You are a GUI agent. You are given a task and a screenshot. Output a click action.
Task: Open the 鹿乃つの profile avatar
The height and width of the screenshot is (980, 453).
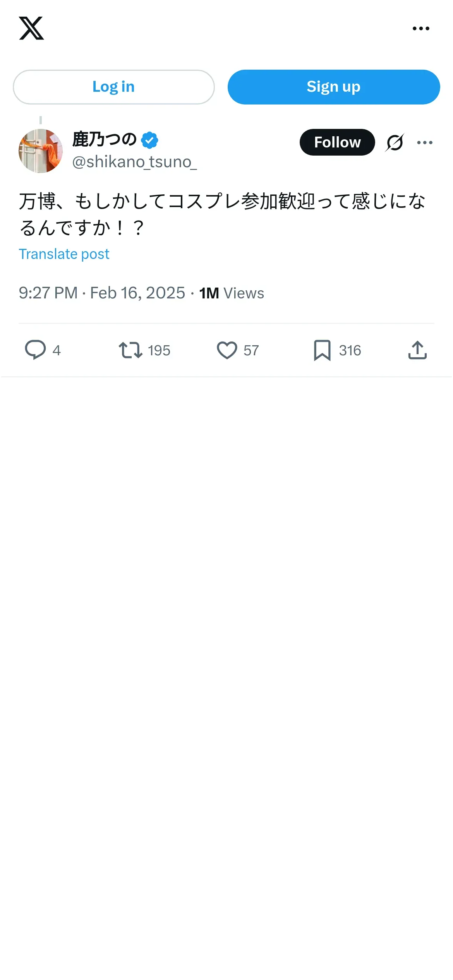click(x=41, y=151)
